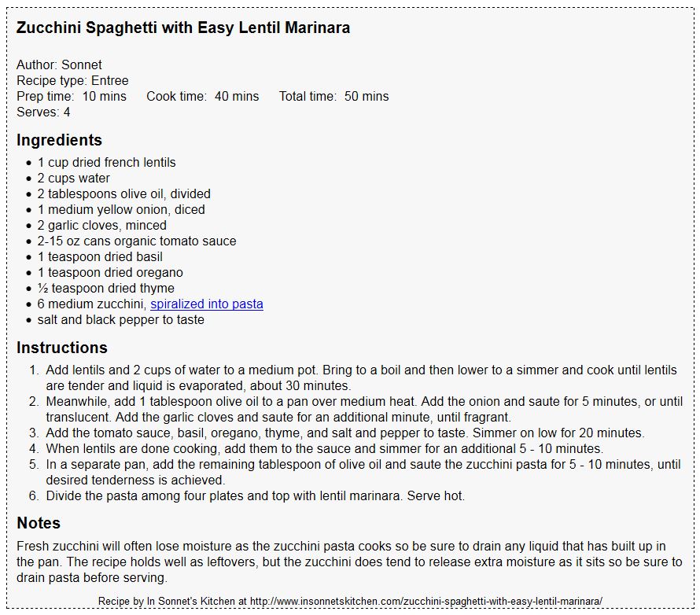Screen dimensions: 700x615
Task: Click the recipe title "Zucchini Spaghetti with Easy Lentil Marinara"
Action: [x=183, y=28]
